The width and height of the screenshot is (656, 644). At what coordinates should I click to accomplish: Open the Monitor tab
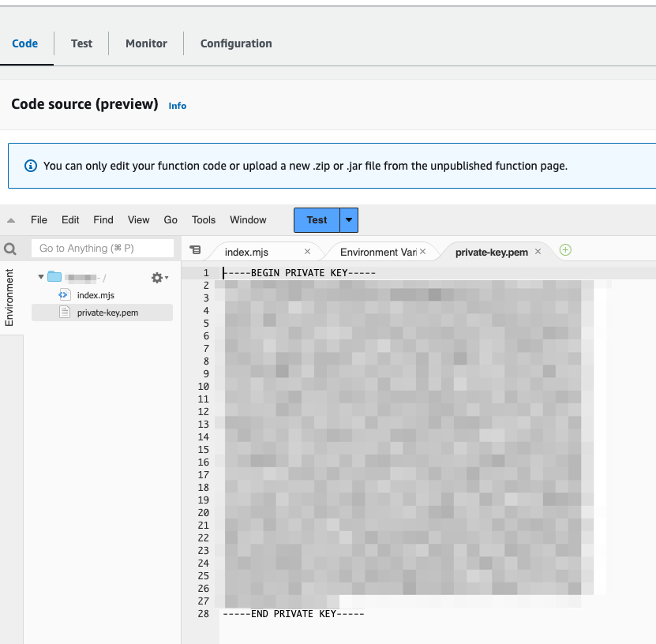pyautogui.click(x=146, y=43)
